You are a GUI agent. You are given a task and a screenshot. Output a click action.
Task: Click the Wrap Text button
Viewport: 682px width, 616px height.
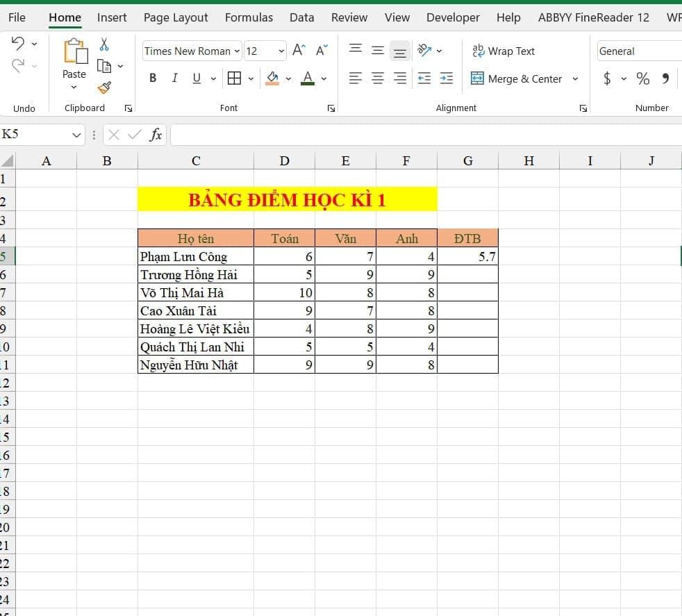coord(504,51)
